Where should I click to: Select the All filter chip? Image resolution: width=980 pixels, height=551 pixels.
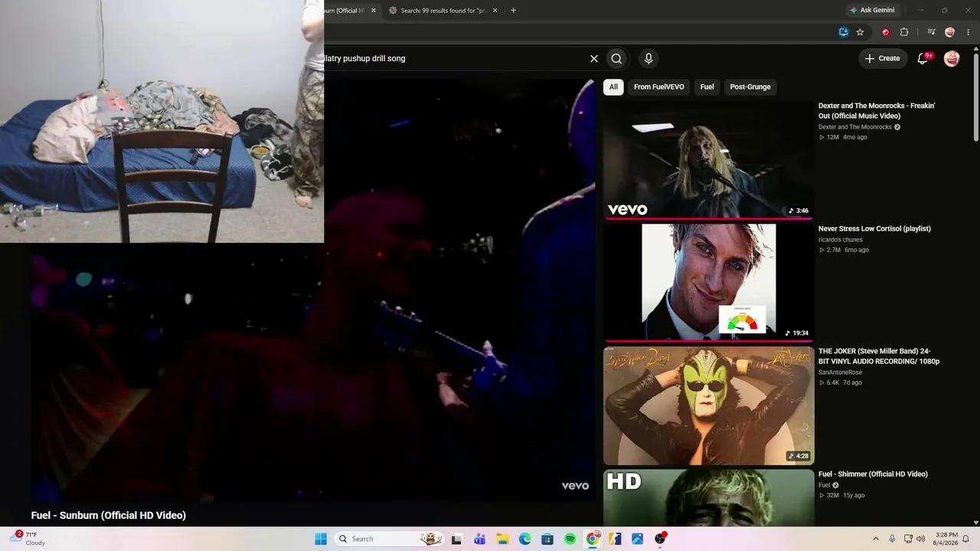(x=613, y=86)
